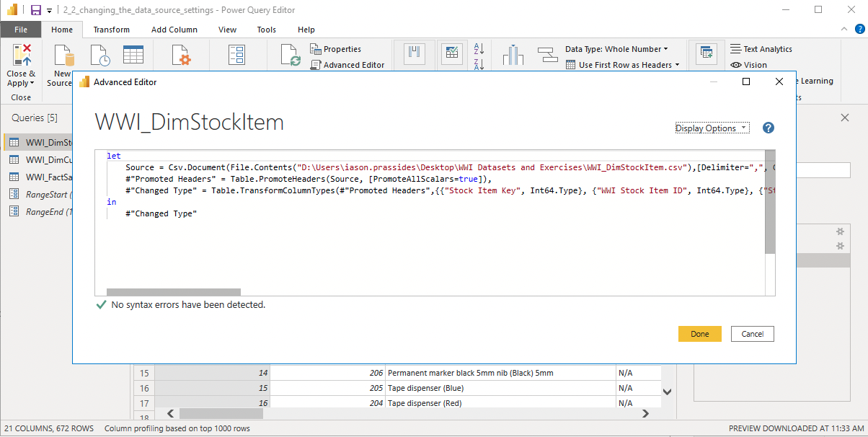Click the query name field in settings pane
The image size is (868, 437).
822,170
